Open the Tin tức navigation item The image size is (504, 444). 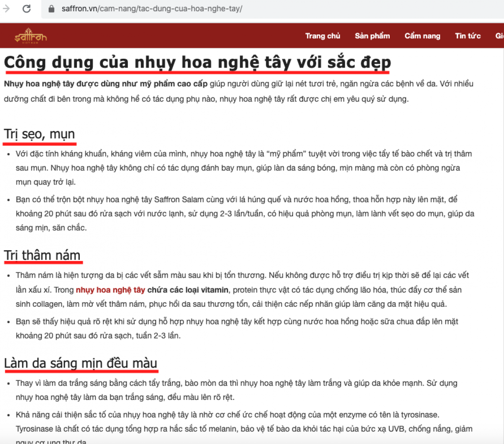click(x=467, y=36)
